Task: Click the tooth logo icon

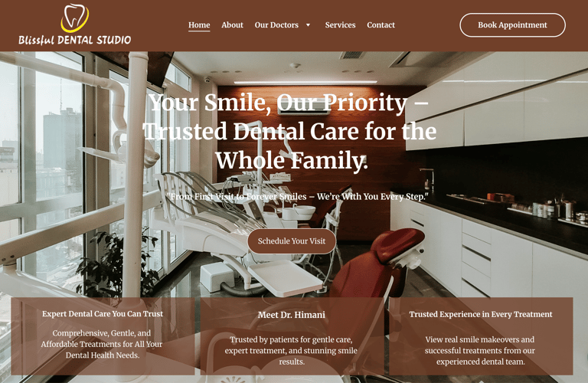Action: pos(75,18)
